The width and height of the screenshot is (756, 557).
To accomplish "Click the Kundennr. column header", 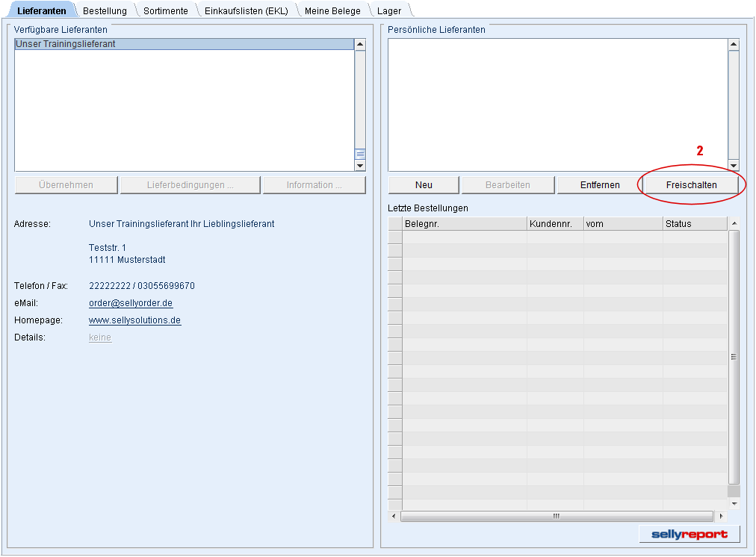I will pyautogui.click(x=554, y=224).
